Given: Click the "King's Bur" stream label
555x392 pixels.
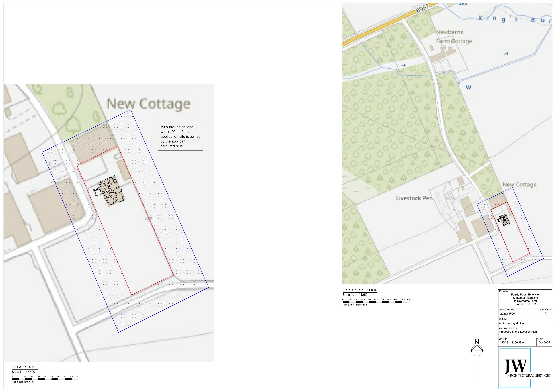Looking at the screenshot, I should [515, 19].
